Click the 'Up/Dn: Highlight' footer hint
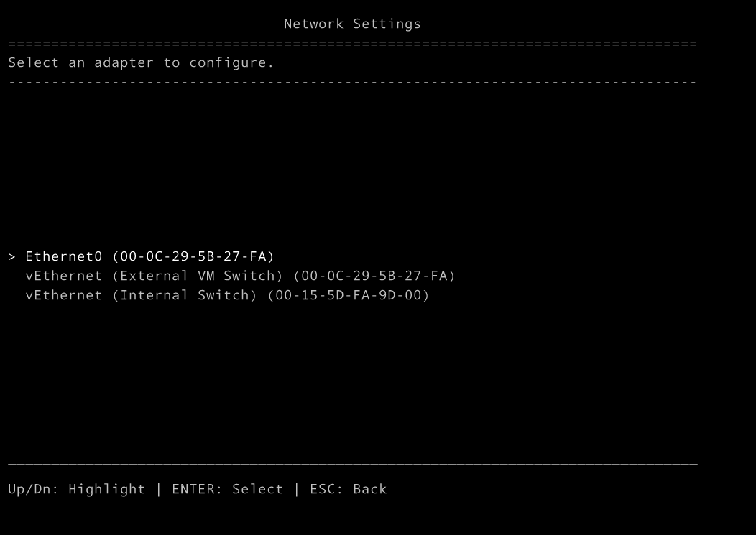This screenshot has height=535, width=756. coord(77,489)
